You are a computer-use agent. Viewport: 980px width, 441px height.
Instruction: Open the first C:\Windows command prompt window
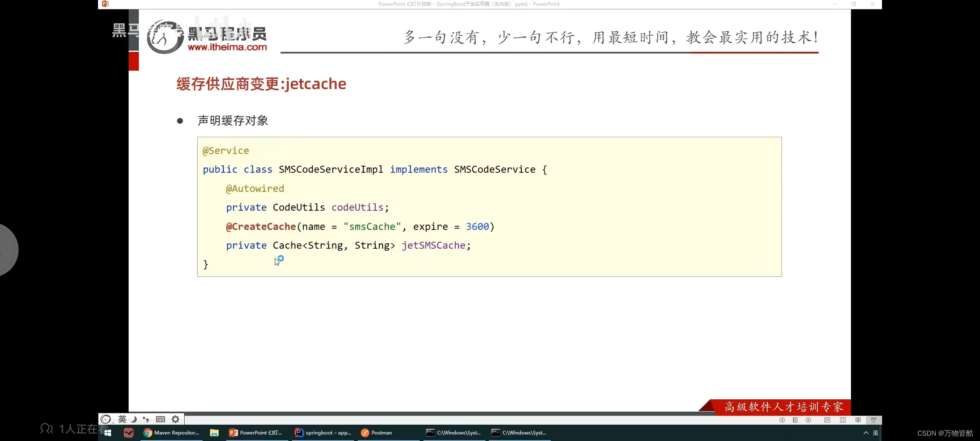(x=454, y=433)
